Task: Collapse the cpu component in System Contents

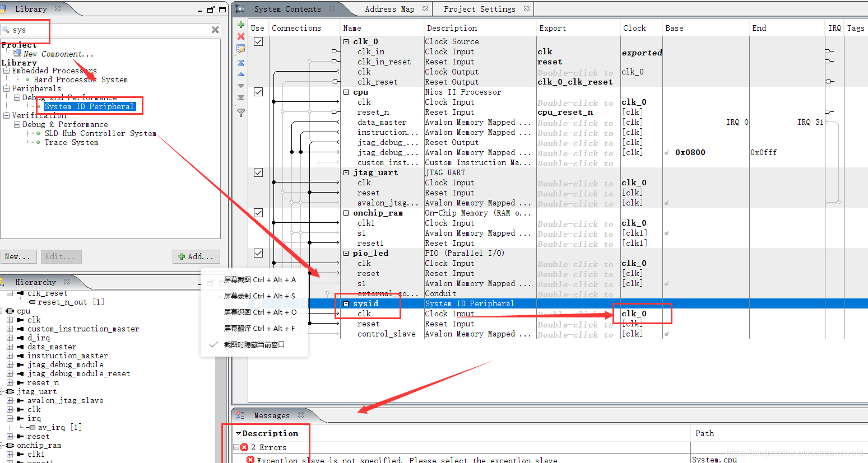Action: pyautogui.click(x=346, y=92)
